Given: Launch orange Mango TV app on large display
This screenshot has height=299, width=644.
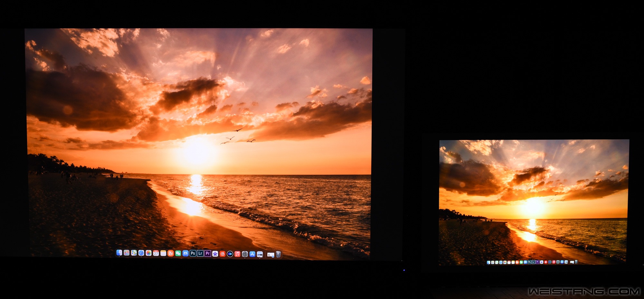Looking at the screenshot, I should pos(171,253).
